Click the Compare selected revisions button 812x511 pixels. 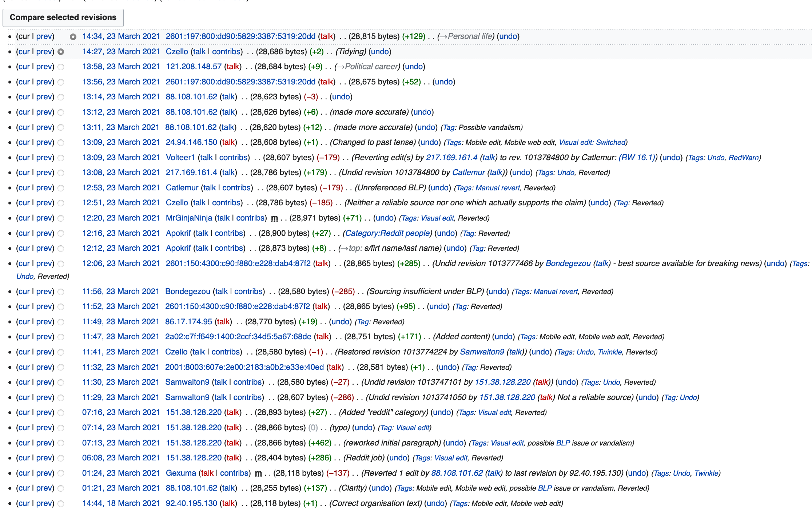pos(63,17)
